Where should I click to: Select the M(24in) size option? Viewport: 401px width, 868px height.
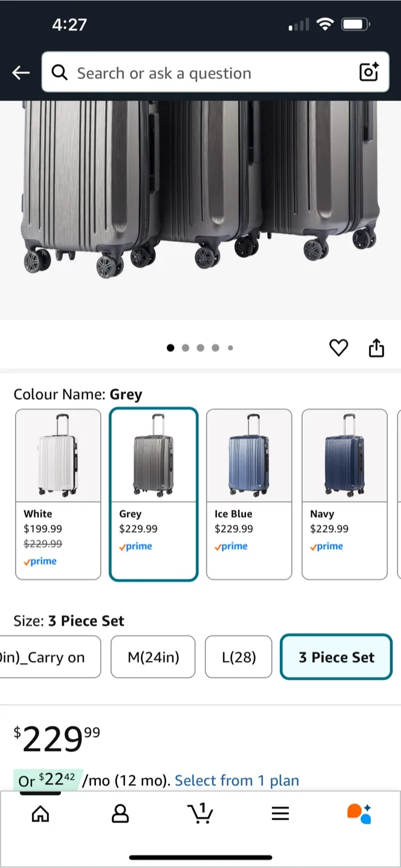pos(153,656)
